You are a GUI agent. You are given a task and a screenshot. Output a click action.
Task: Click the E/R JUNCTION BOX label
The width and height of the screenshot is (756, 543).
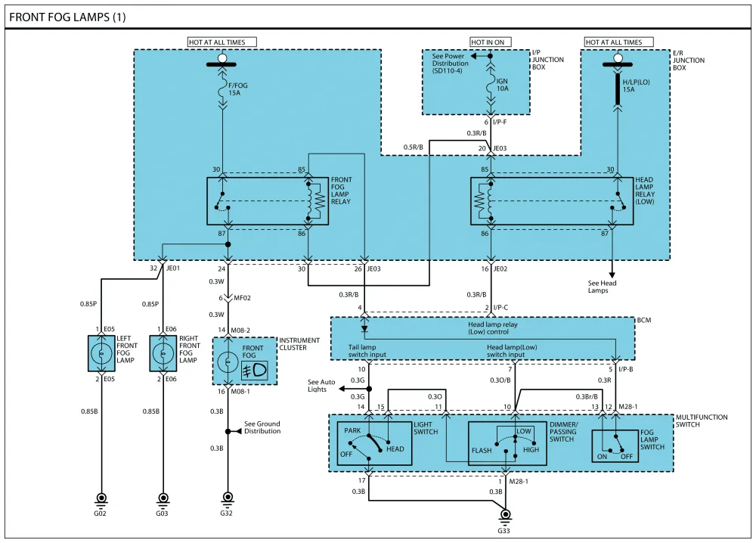click(x=689, y=61)
